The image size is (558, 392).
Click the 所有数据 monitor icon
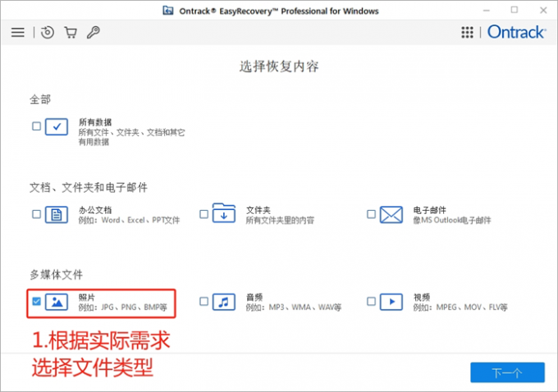tap(57, 126)
